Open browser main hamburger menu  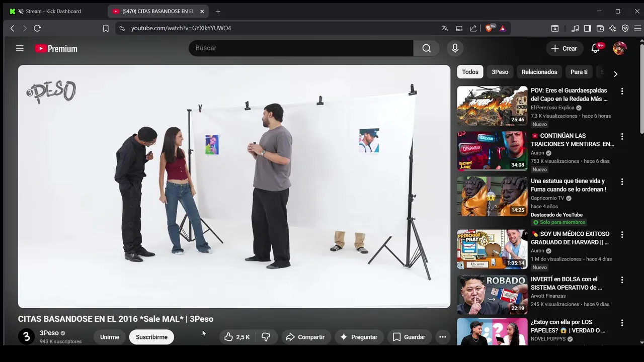tap(637, 28)
